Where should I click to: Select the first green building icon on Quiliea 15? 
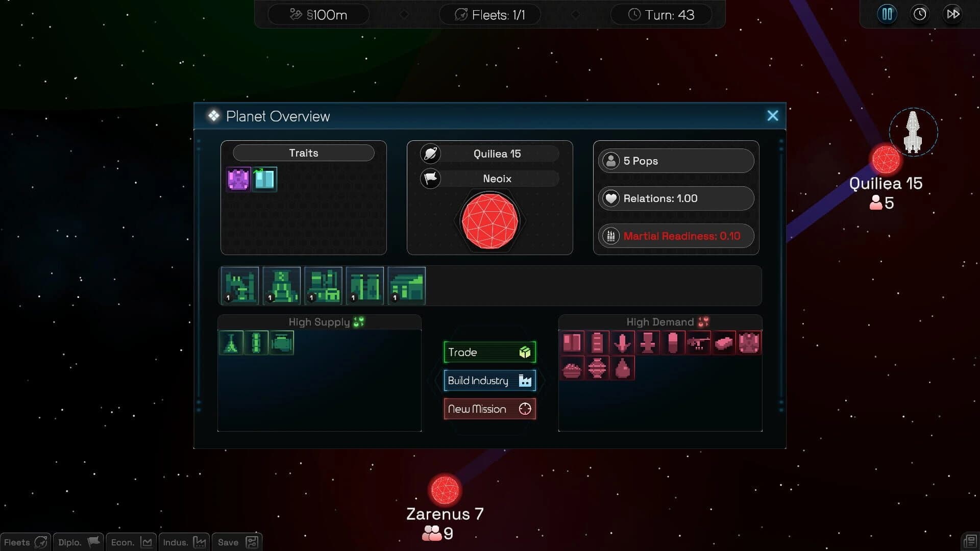239,286
